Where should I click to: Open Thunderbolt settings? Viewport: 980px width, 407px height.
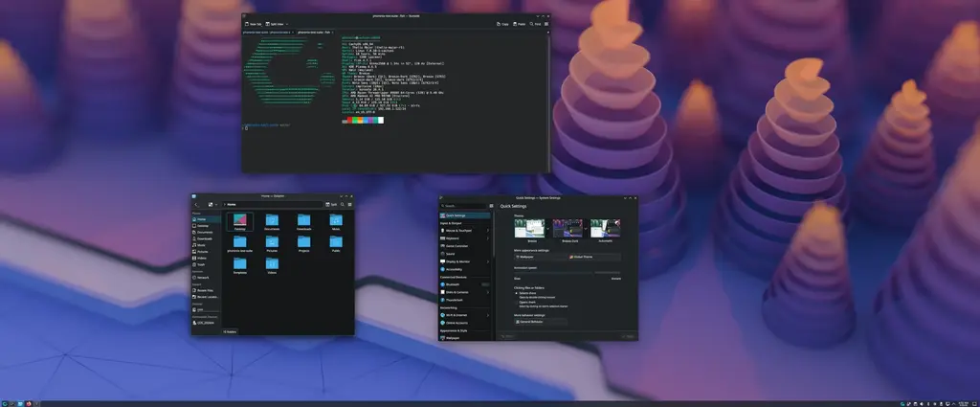coord(465,300)
